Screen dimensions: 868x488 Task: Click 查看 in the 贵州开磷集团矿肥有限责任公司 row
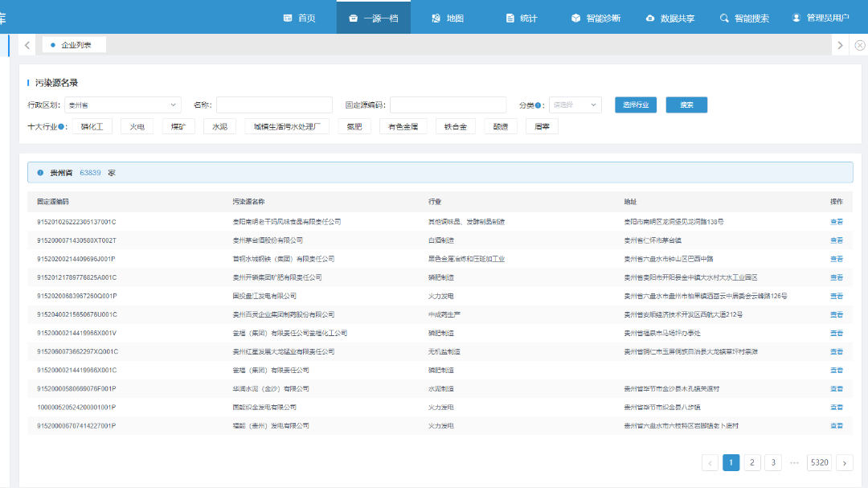tap(837, 277)
